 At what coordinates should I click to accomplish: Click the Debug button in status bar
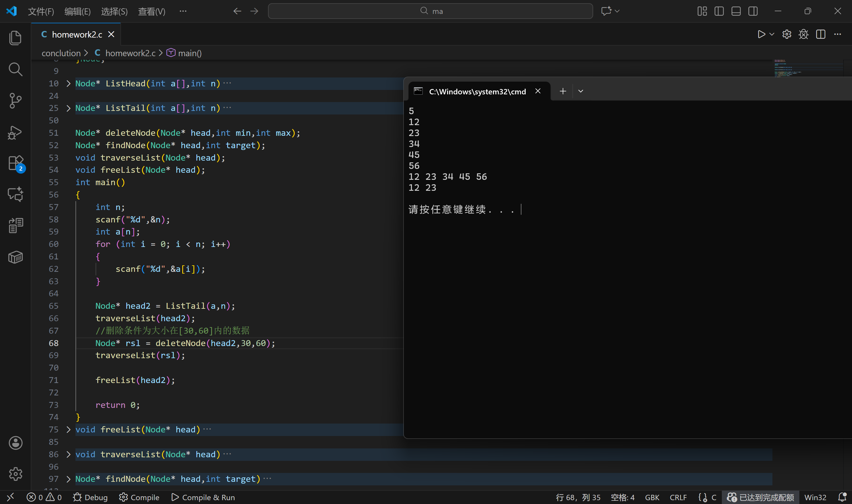click(90, 497)
